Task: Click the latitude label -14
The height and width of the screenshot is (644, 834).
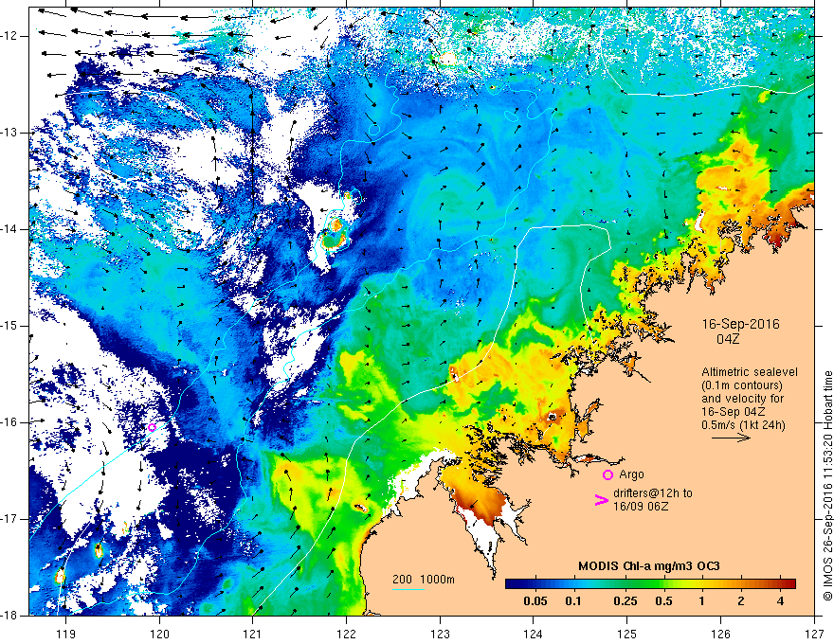Action: coord(9,229)
